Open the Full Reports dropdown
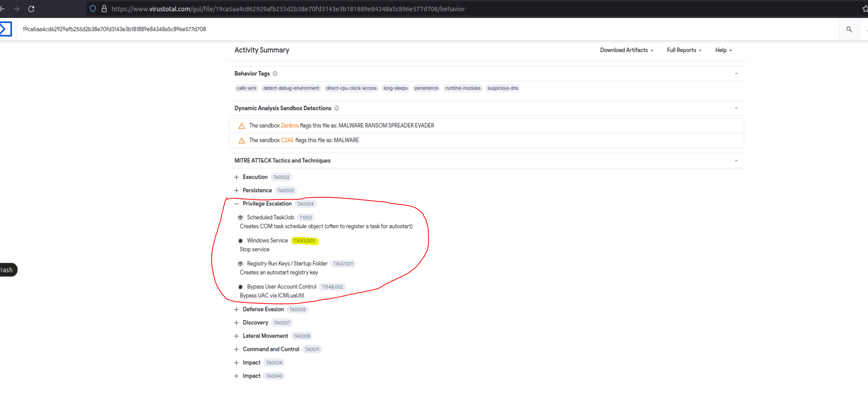The image size is (868, 393). coord(684,50)
